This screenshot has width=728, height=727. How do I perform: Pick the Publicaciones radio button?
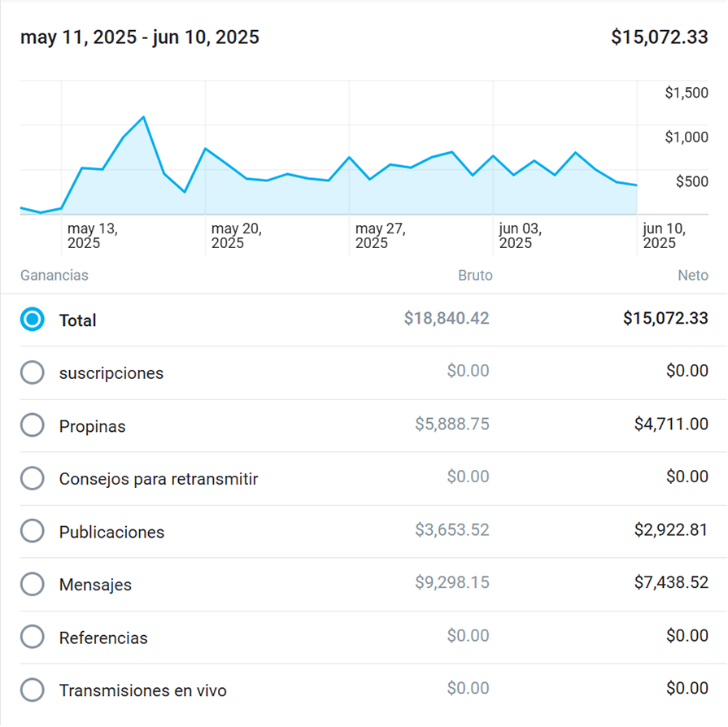point(33,531)
